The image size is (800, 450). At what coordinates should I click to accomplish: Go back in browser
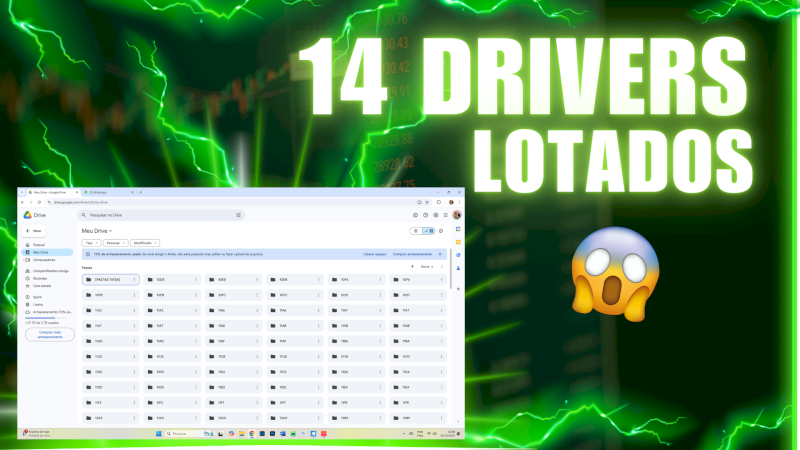[22, 203]
